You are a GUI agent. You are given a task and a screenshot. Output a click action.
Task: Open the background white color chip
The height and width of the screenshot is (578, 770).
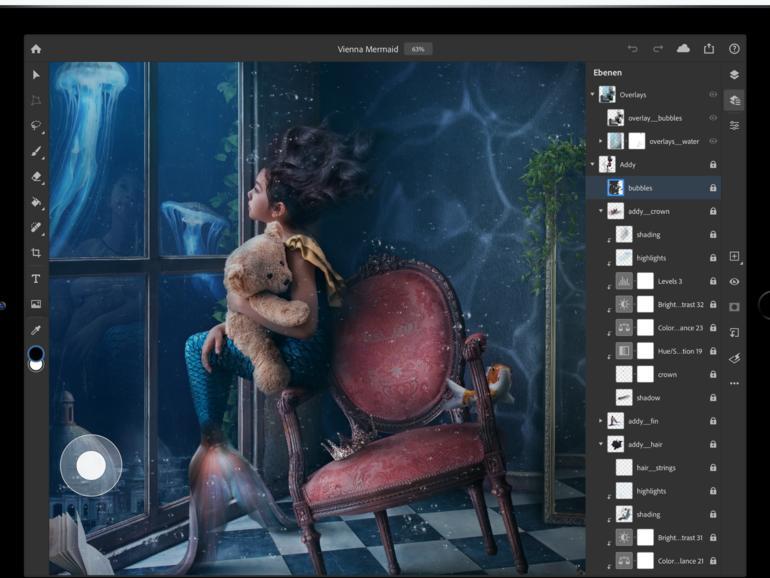[36, 366]
